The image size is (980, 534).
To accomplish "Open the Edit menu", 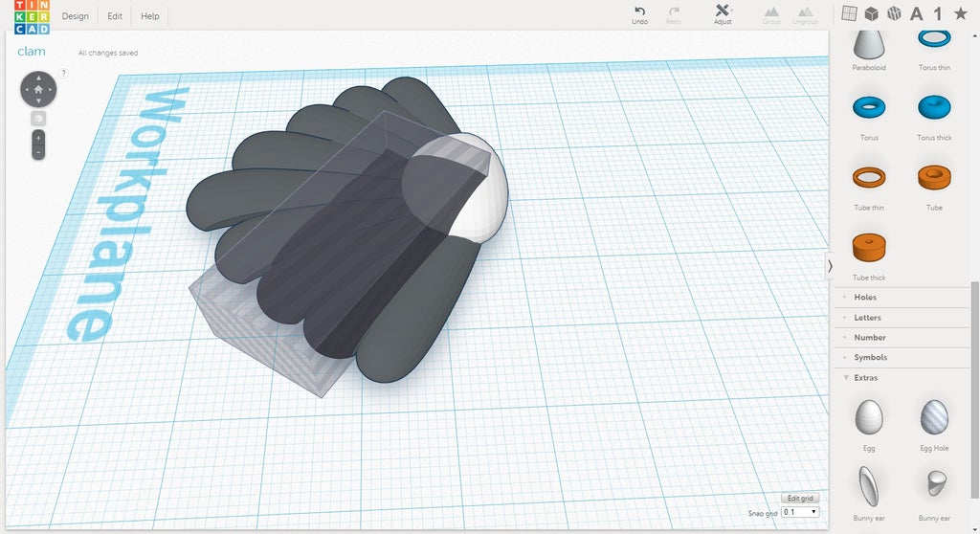I will tap(115, 16).
